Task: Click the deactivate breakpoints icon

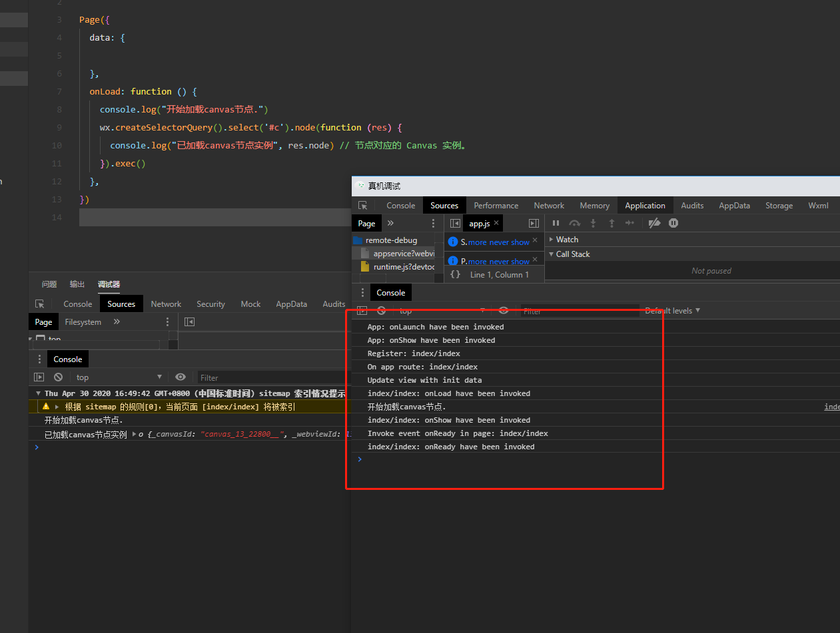Action: tap(654, 223)
